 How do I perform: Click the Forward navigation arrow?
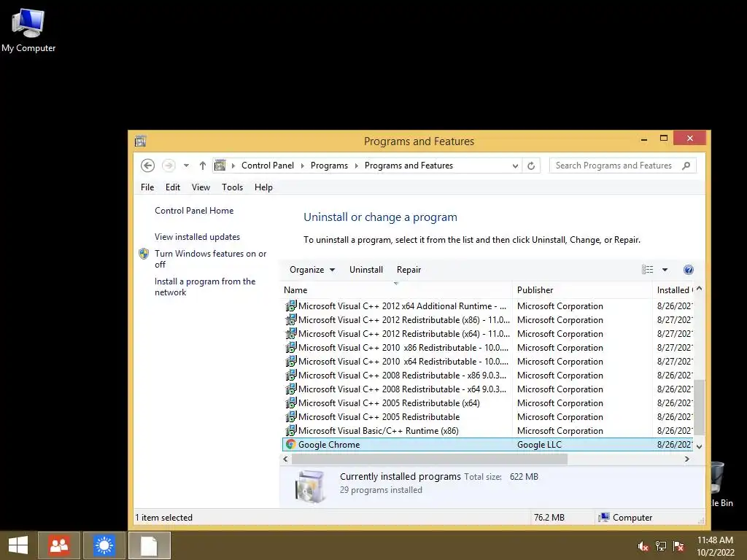(x=169, y=166)
